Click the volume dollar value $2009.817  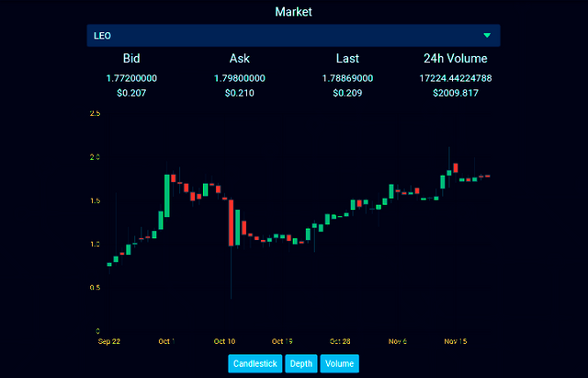click(456, 93)
